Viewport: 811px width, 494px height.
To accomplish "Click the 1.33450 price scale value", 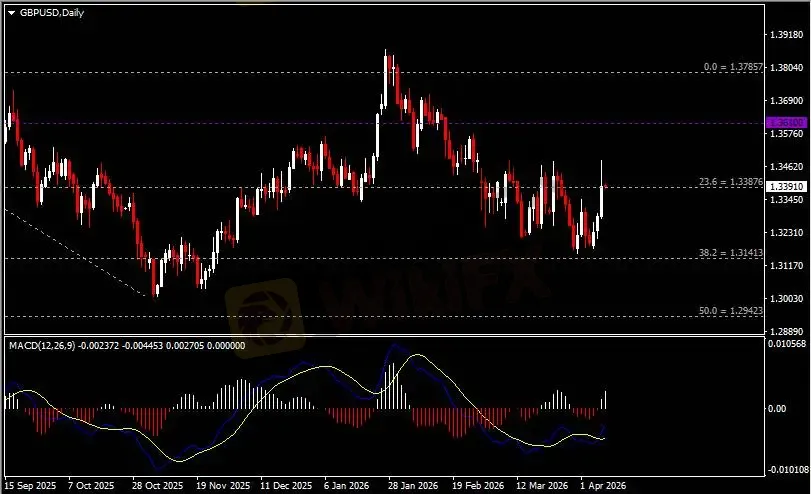I will pos(786,200).
